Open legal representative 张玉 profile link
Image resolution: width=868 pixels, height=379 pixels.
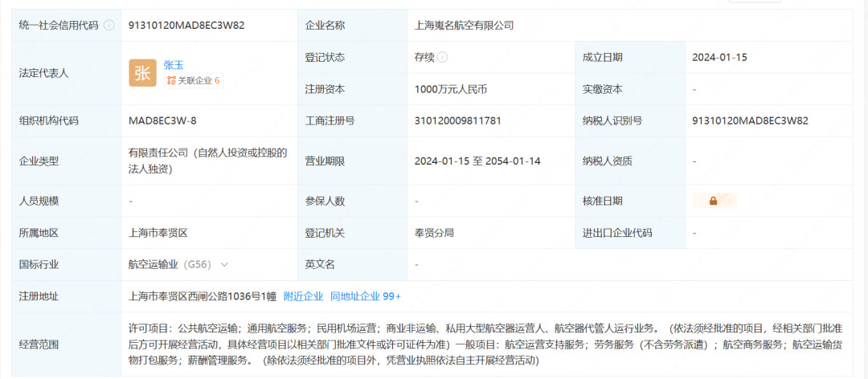coord(174,64)
